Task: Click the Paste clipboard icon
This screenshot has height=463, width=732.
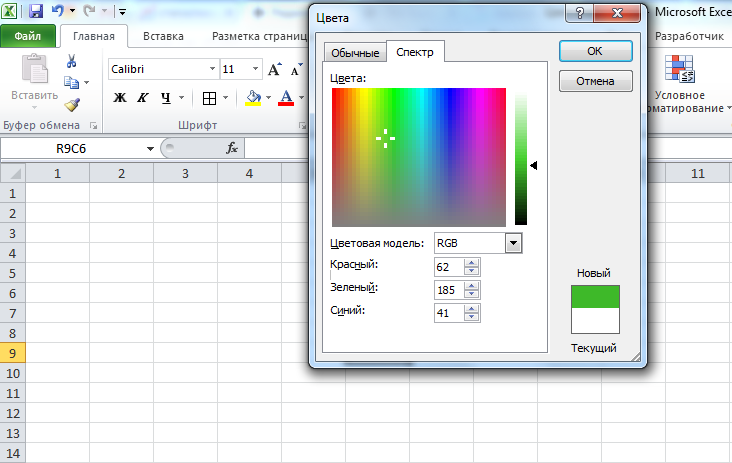Action: pyautogui.click(x=35, y=69)
